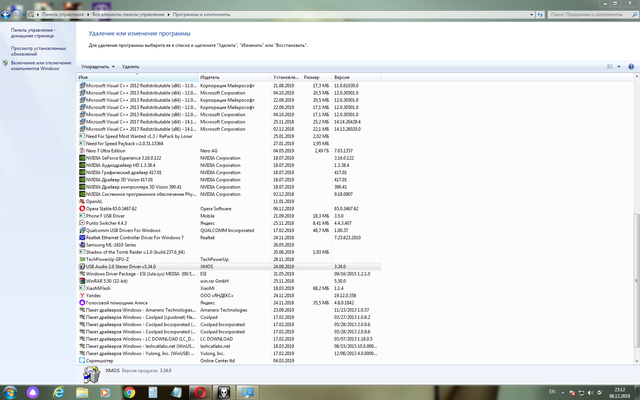Screen dimensions: 640x400
Task: Click the Скриншотер entry icon
Action: tap(82, 360)
